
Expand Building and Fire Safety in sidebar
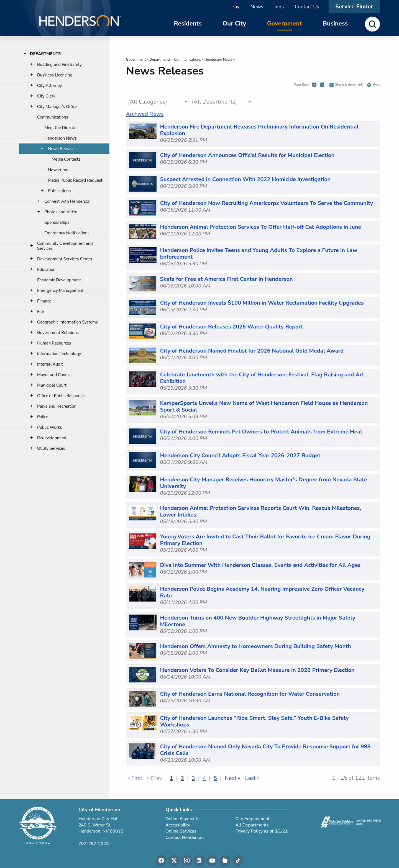[x=31, y=64]
